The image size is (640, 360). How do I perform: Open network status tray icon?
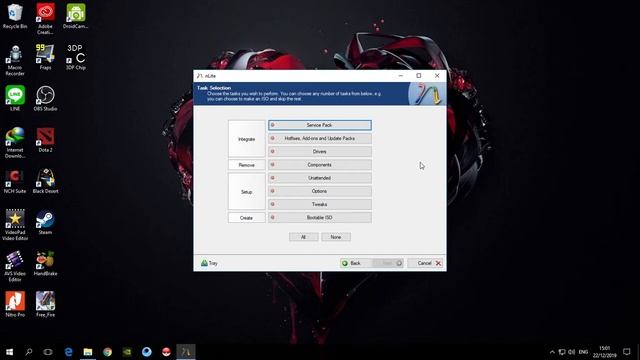coord(562,352)
